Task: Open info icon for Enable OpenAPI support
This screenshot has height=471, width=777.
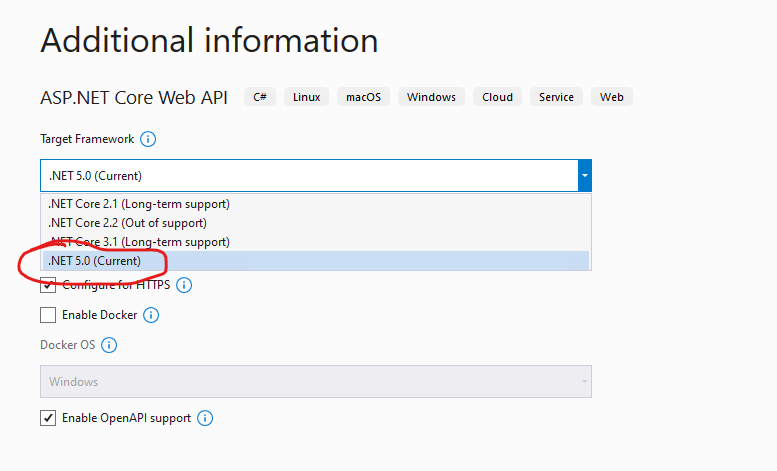Action: pyautogui.click(x=205, y=418)
